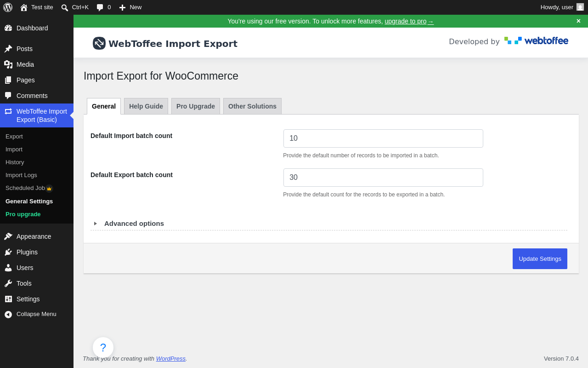Open Settings menu label in sidebar
Viewport: 588px width, 368px height.
(28, 299)
